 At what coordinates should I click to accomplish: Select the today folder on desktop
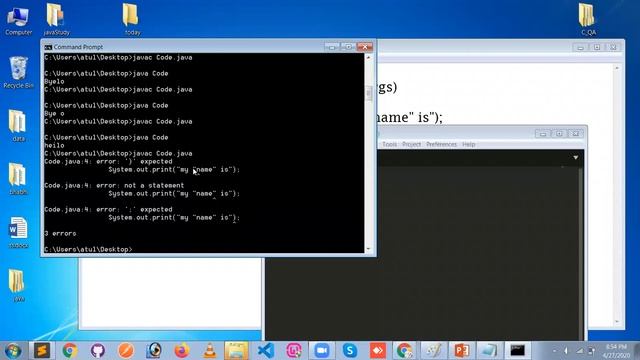tap(131, 20)
